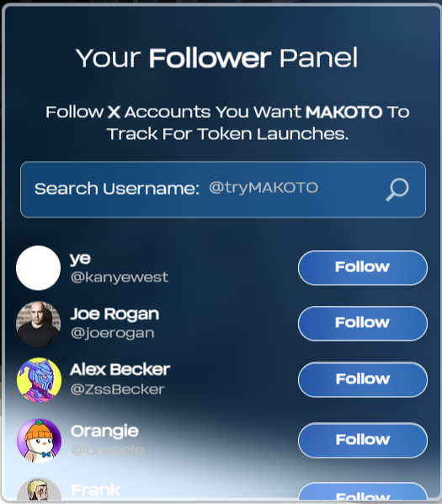Click the magnifying glass search icon
This screenshot has width=442, height=504.
(x=397, y=190)
